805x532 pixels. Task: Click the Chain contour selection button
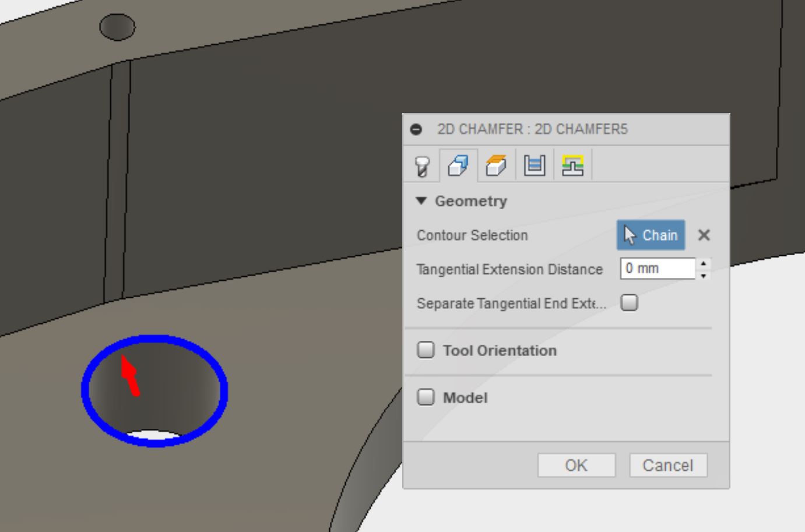[x=651, y=235]
